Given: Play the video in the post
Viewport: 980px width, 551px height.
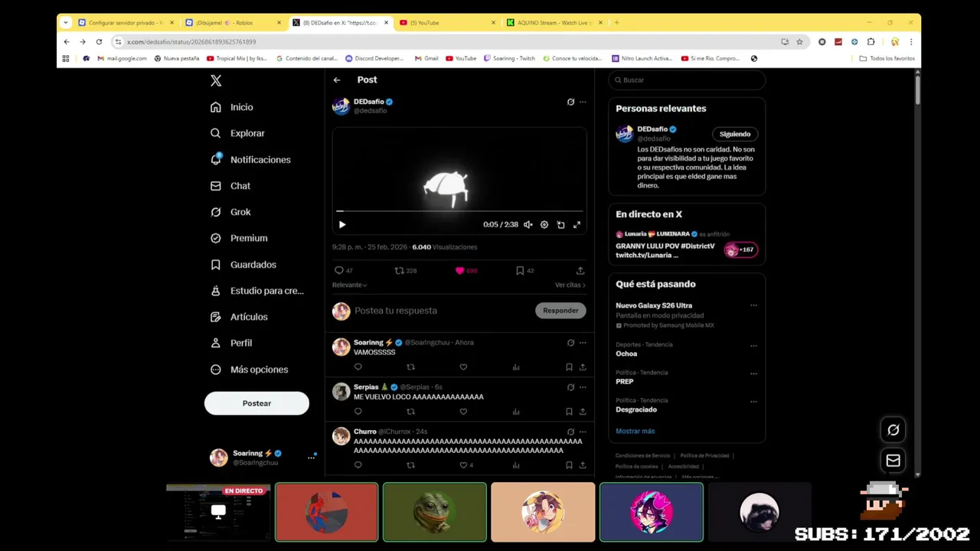Looking at the screenshot, I should coord(342,225).
